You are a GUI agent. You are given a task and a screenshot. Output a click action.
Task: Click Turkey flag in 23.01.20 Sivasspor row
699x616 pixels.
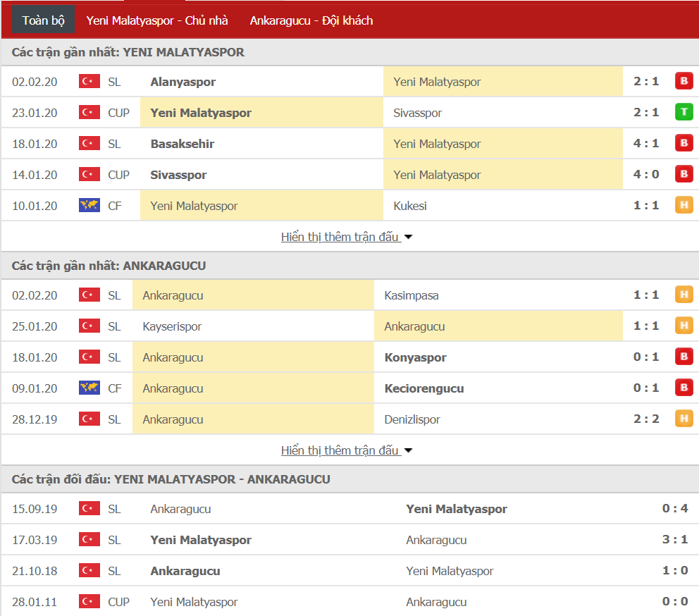[89, 112]
